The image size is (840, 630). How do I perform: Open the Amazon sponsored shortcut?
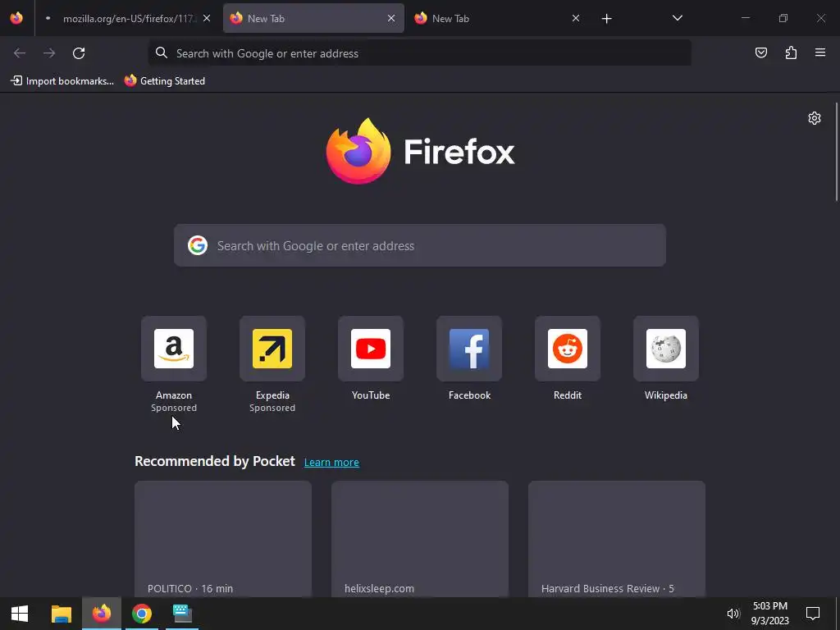point(174,364)
